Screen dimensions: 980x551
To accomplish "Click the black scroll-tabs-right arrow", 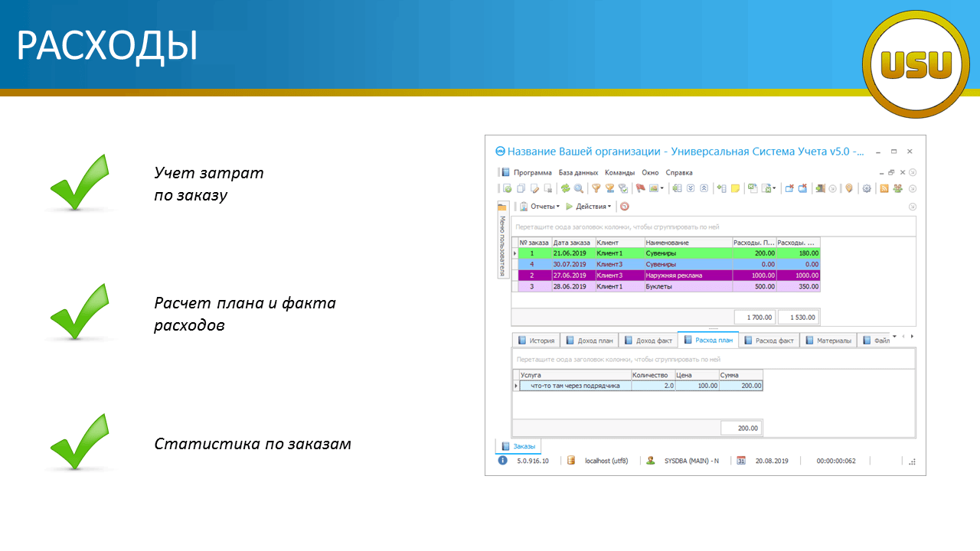I will pyautogui.click(x=912, y=337).
